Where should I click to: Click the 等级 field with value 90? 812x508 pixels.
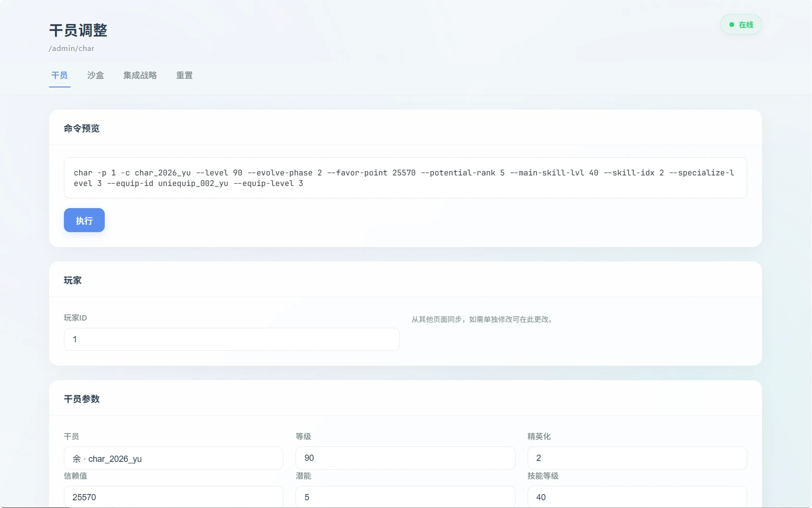tap(405, 458)
